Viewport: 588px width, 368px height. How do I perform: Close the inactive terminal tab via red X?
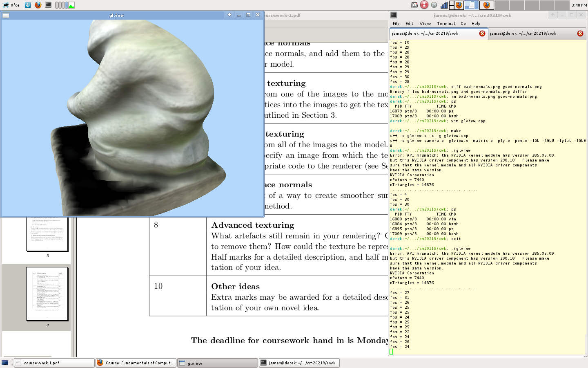(x=580, y=34)
